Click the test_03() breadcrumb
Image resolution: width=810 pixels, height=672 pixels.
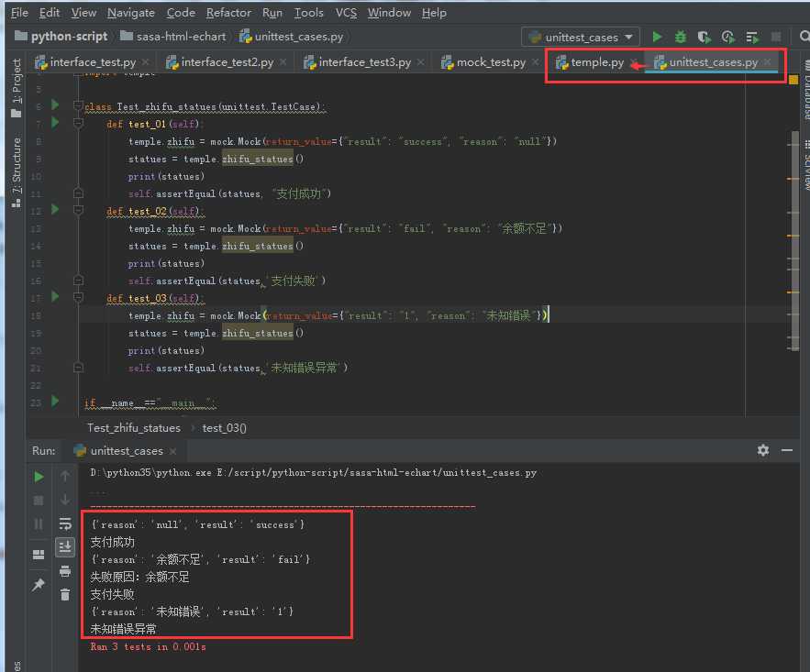[x=224, y=427]
